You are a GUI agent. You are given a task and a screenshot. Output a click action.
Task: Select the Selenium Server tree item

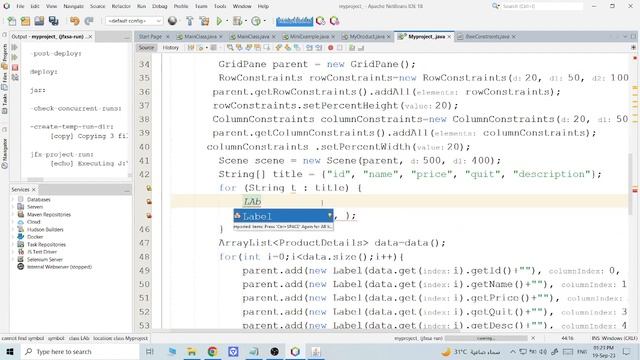[45, 260]
